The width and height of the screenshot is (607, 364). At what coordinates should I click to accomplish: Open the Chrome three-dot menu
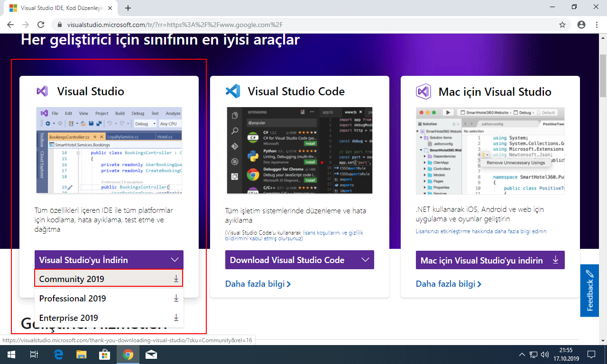(x=598, y=25)
